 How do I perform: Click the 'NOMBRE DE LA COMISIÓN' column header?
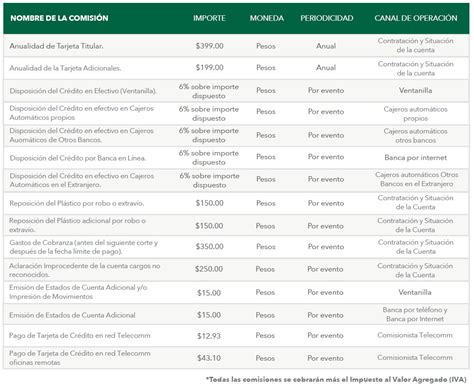(59, 18)
